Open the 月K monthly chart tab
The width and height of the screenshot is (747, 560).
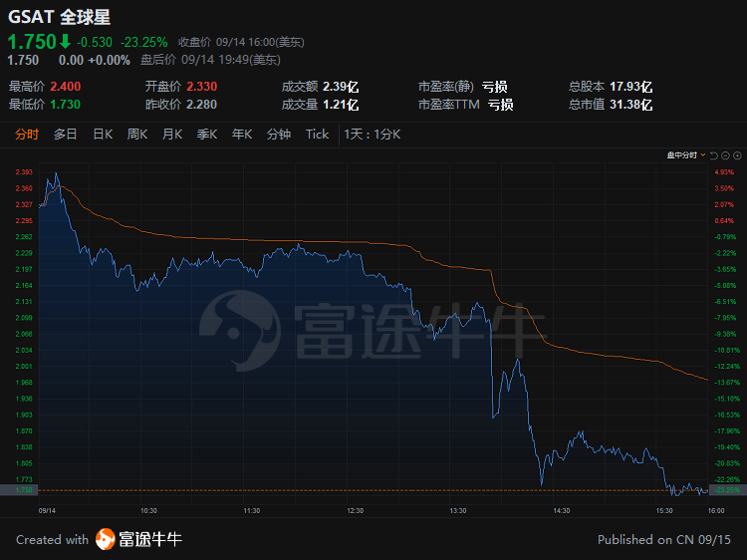point(172,135)
